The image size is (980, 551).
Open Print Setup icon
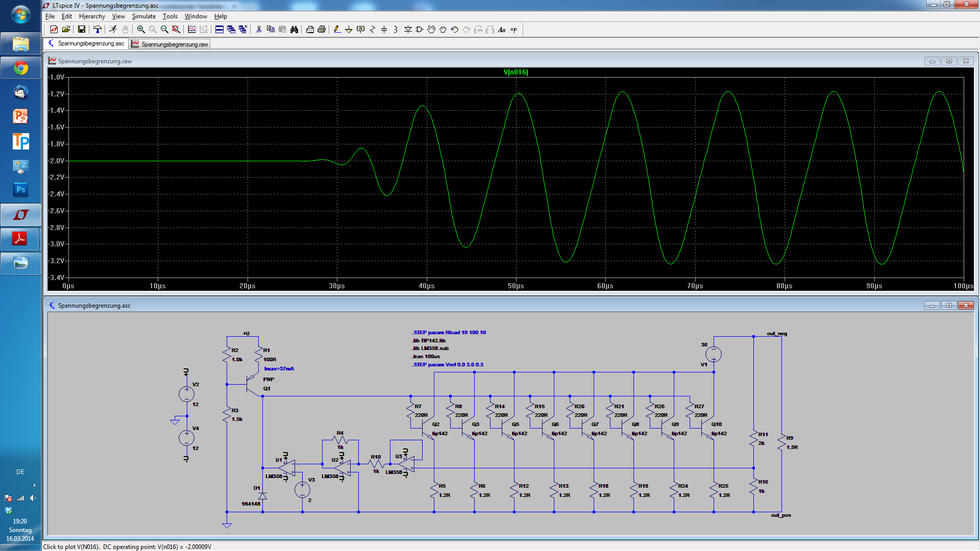[x=310, y=30]
